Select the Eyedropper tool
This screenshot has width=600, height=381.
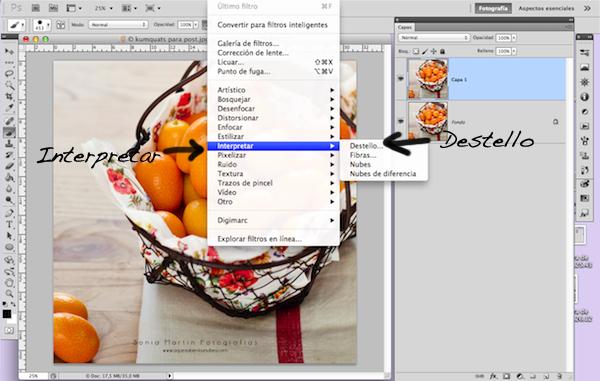pyautogui.click(x=9, y=108)
